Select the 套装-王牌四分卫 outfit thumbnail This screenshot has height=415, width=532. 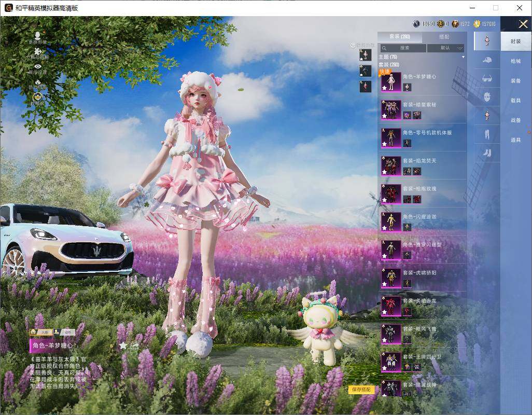(x=391, y=362)
